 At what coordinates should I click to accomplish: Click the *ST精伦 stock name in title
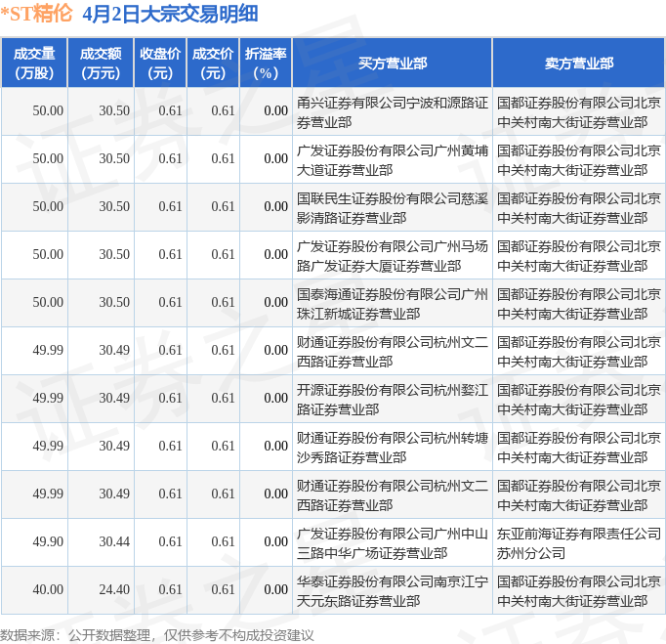point(37,14)
